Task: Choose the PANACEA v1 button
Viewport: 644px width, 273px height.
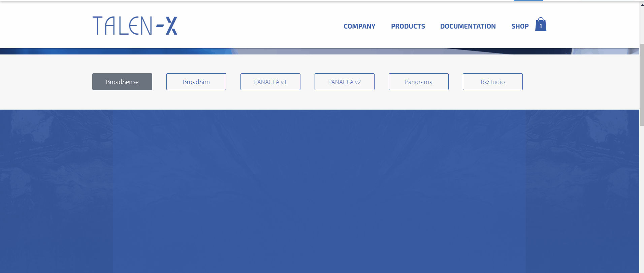Action: tap(270, 82)
